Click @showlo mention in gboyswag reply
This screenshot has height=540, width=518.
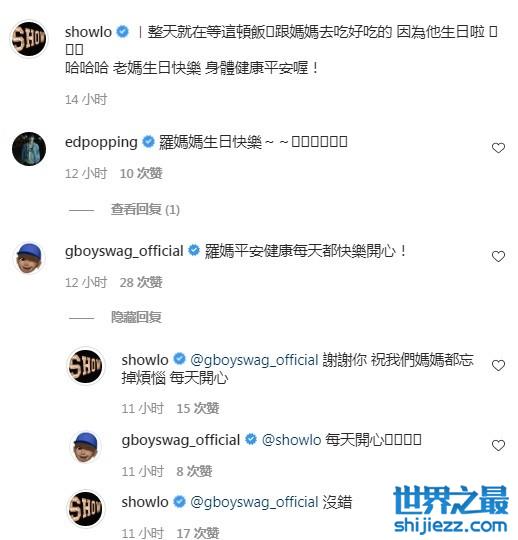pyautogui.click(x=291, y=440)
